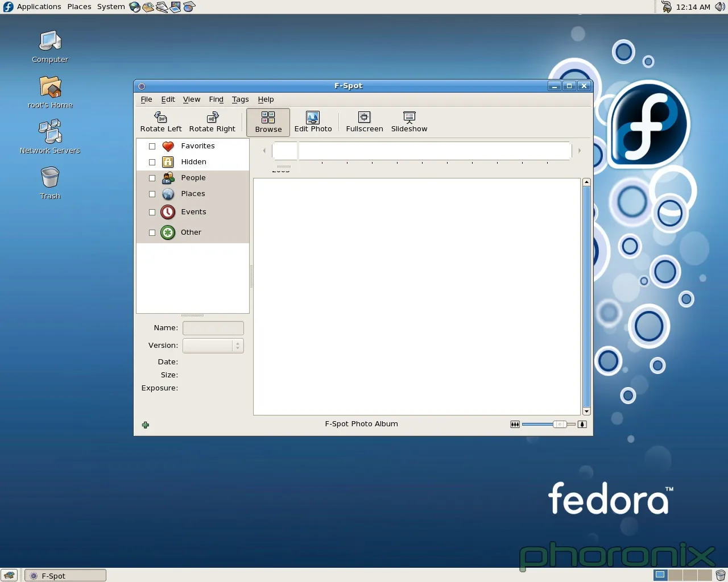This screenshot has width=728, height=582.
Task: Click the Fedora logo in the Applications menu
Action: pyautogui.click(x=8, y=7)
